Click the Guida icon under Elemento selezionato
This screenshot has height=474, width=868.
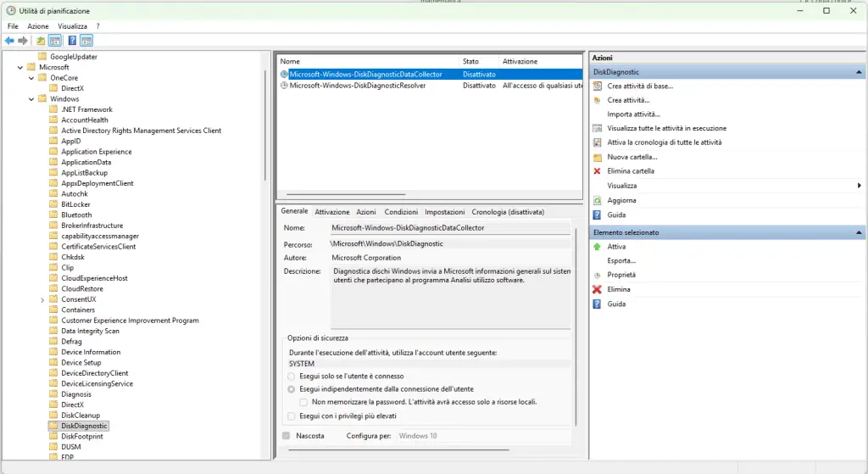[598, 304]
